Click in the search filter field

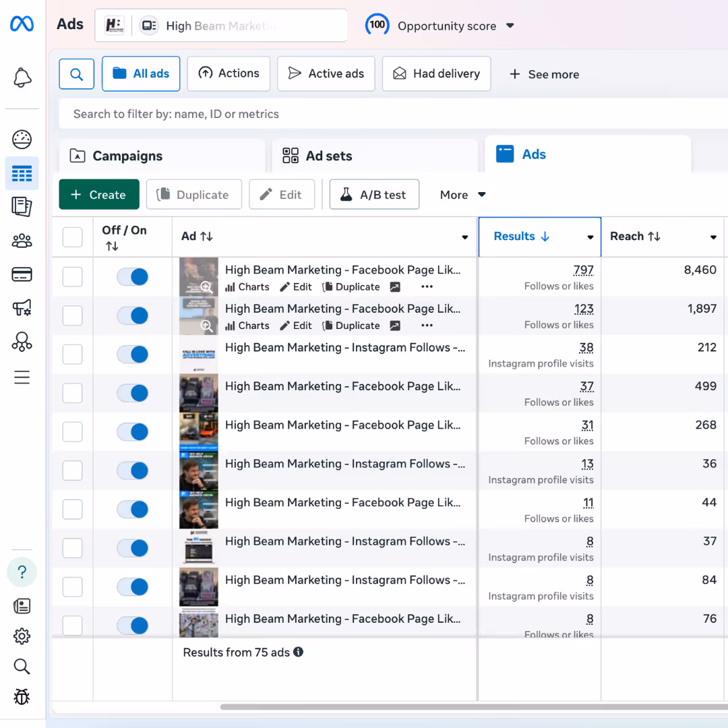tap(393, 114)
